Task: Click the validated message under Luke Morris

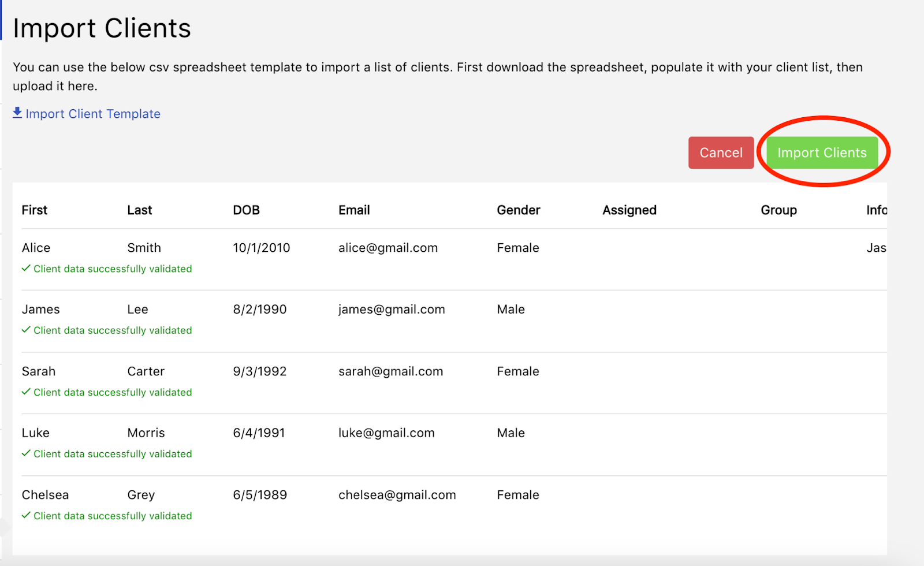Action: (x=113, y=454)
